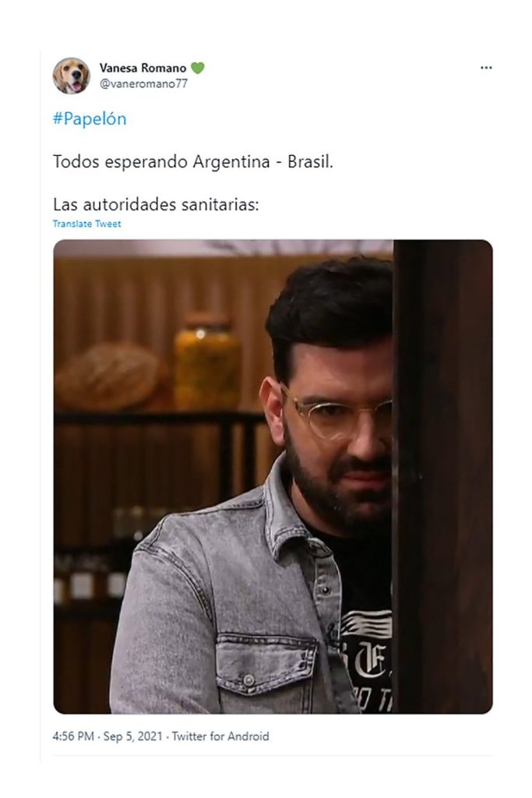Click the bread loaf on the shelf
Viewport: 532px width, 798px height.
pos(109,376)
